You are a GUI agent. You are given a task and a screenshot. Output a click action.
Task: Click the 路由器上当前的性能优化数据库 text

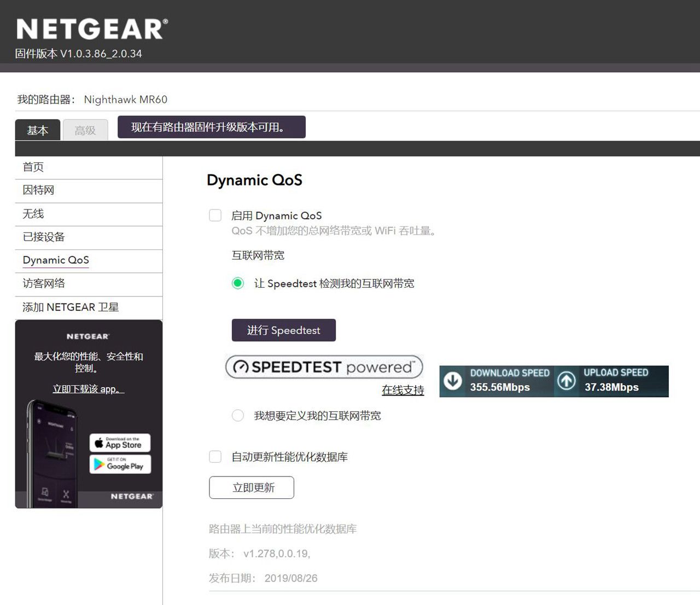coord(283,529)
